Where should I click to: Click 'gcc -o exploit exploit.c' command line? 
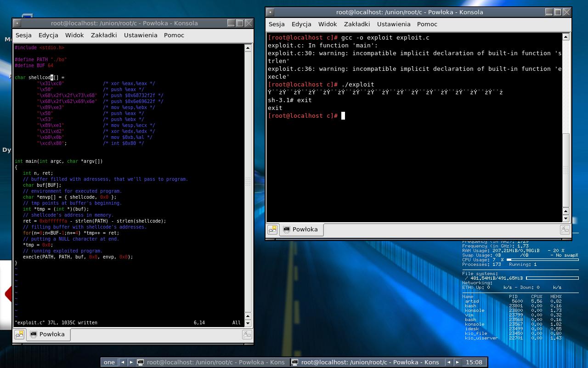(x=385, y=37)
